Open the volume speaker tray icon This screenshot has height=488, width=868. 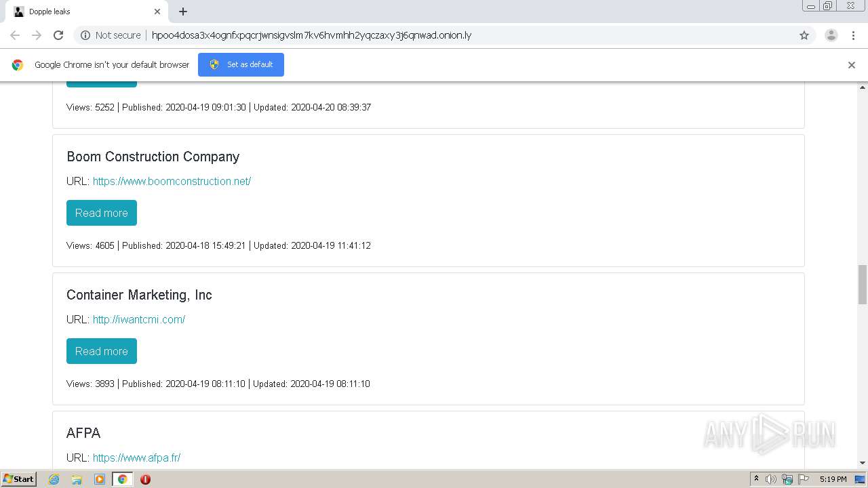pyautogui.click(x=771, y=479)
